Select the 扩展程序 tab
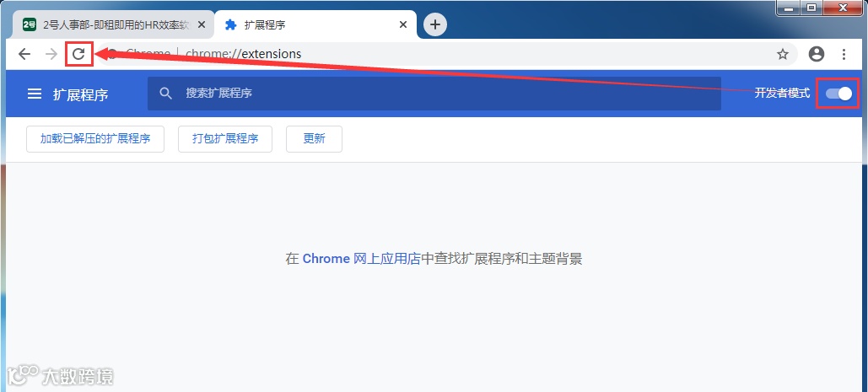Screen dimensions: 868x392 [315, 25]
